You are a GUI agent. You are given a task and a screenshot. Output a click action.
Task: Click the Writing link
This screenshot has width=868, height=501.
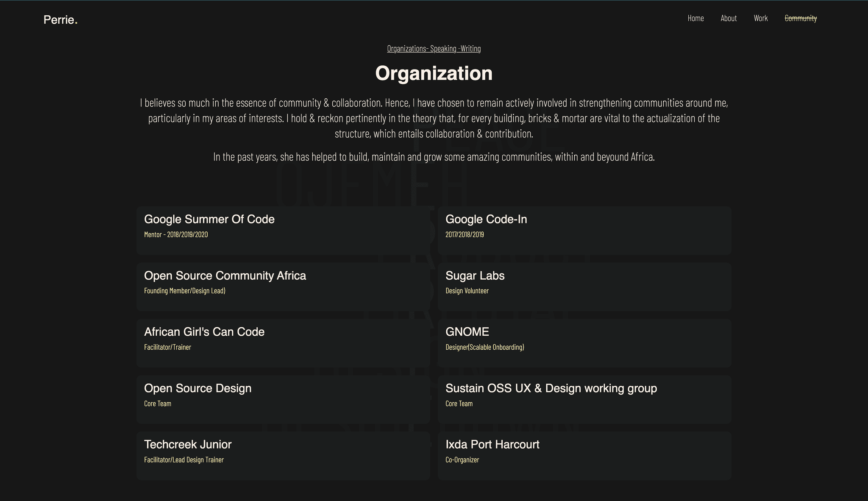click(470, 48)
